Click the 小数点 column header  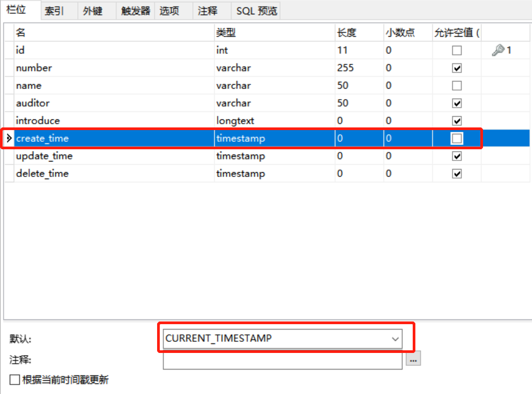click(x=408, y=33)
